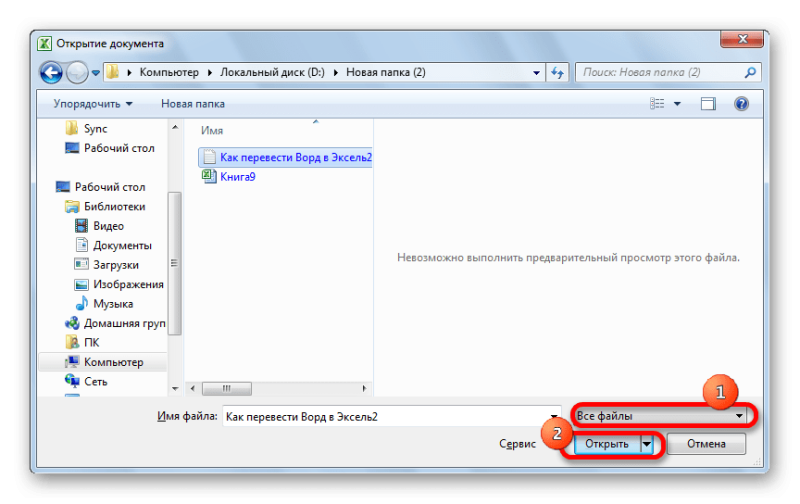Select the Рабочий стол root node above Библиотеки

click(x=101, y=187)
